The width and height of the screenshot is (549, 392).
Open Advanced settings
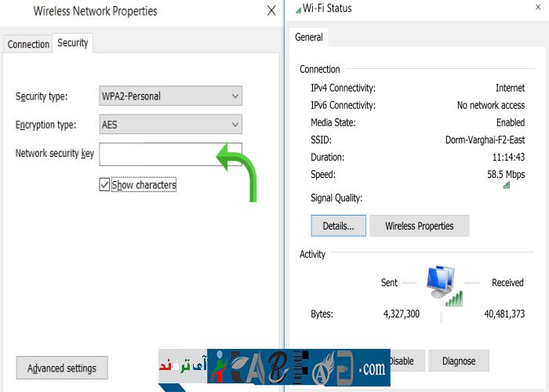coord(62,368)
